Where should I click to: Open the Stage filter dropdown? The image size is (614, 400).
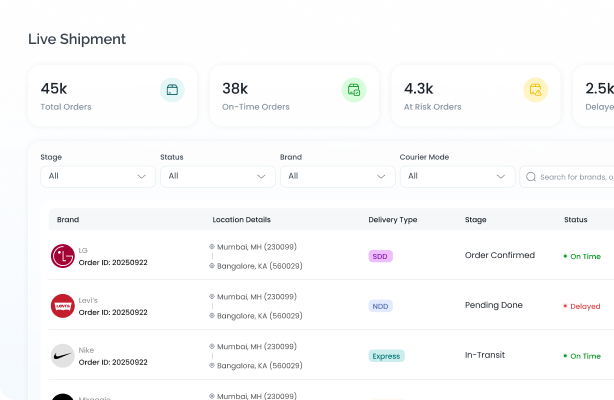[98, 176]
